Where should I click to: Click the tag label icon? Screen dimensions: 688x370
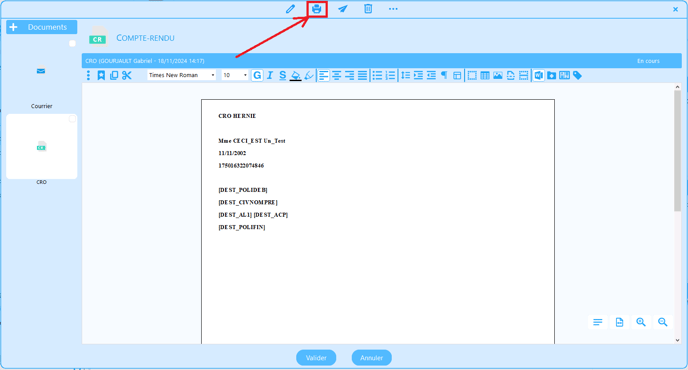[577, 75]
